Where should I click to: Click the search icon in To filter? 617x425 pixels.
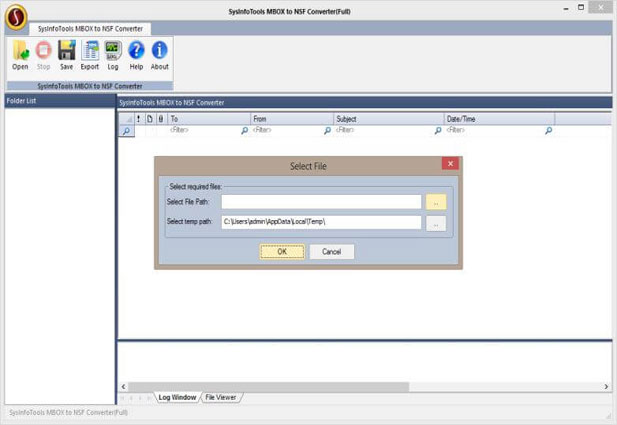(x=244, y=131)
